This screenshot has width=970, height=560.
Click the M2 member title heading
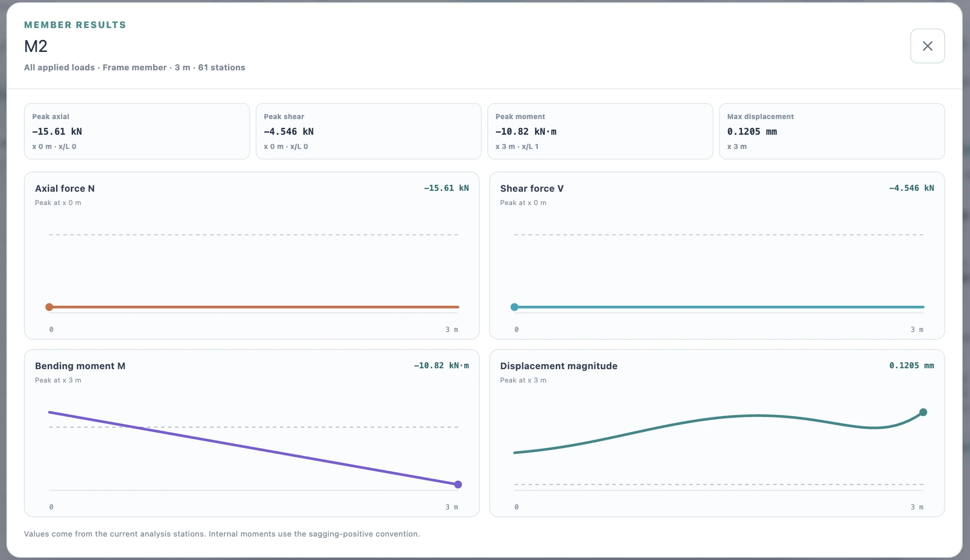(x=36, y=46)
